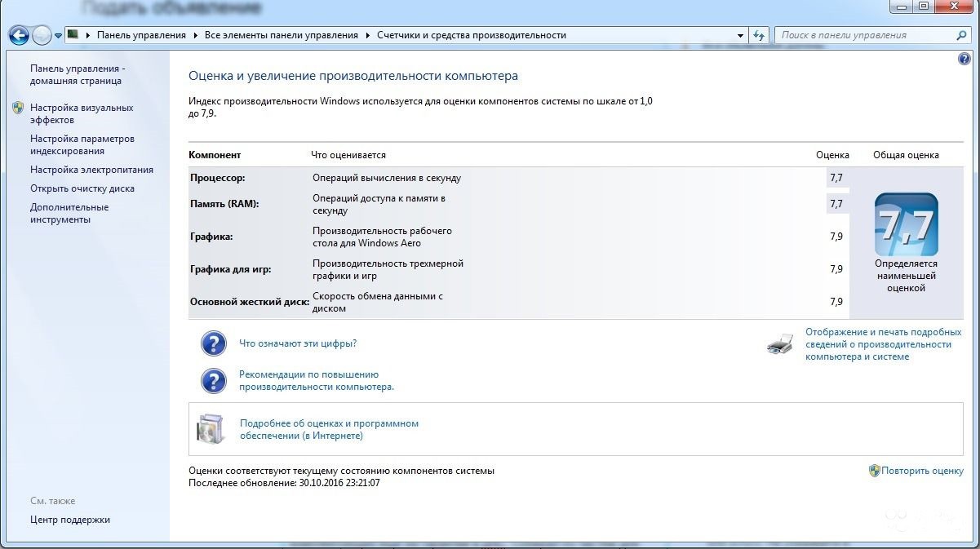Open the recent pages dropdown arrow

(59, 36)
